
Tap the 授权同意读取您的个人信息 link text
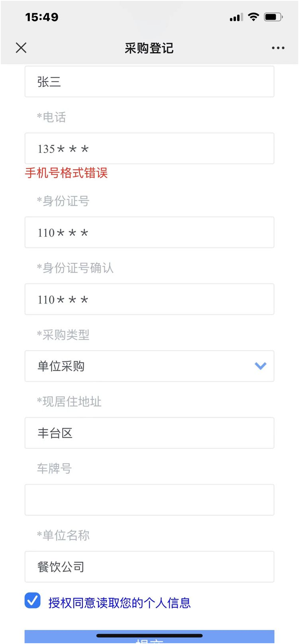120,603
